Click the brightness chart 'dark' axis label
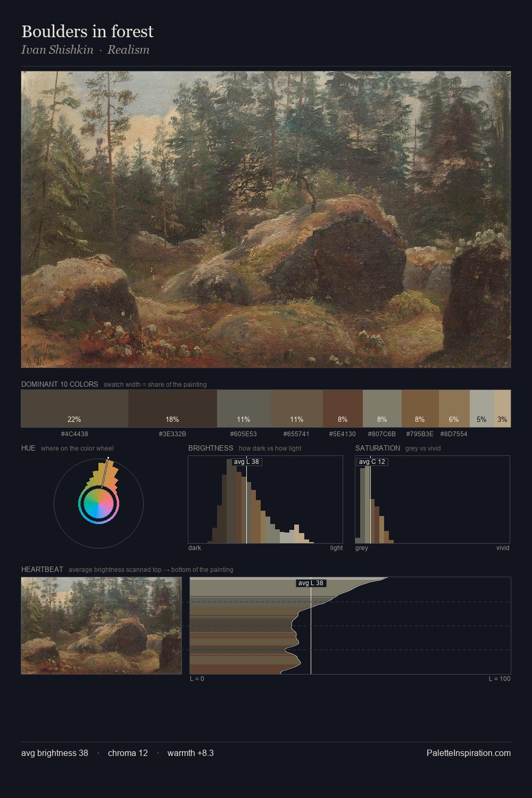Screen dimensions: 532x798 195,548
